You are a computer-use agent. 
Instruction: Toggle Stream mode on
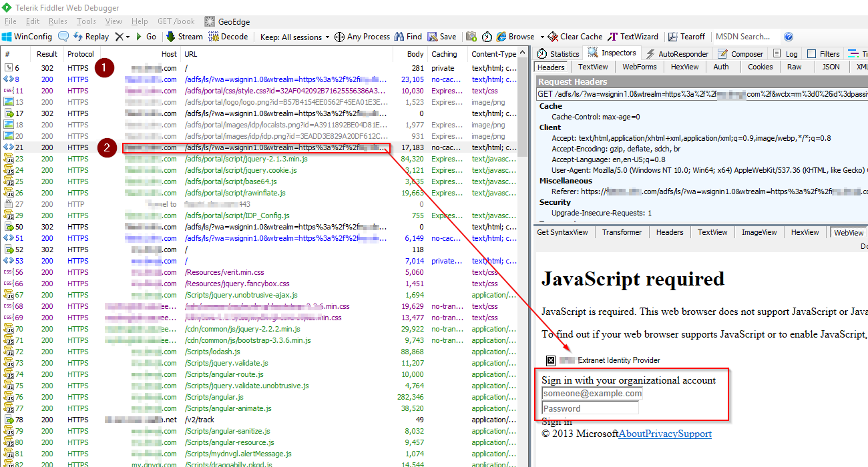pyautogui.click(x=184, y=36)
